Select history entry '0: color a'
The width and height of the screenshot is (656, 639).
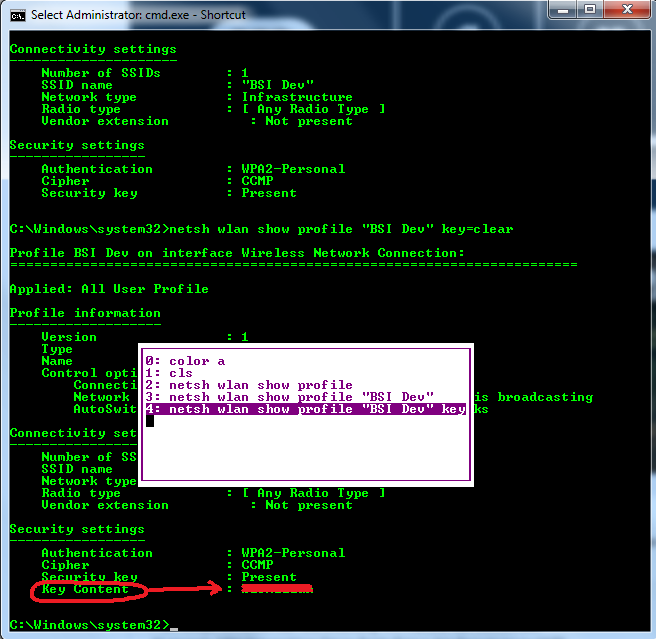click(185, 361)
